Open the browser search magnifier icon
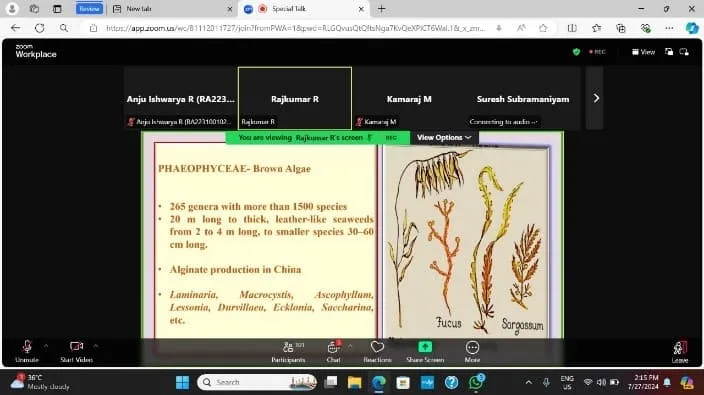The image size is (704, 395). click(x=64, y=28)
